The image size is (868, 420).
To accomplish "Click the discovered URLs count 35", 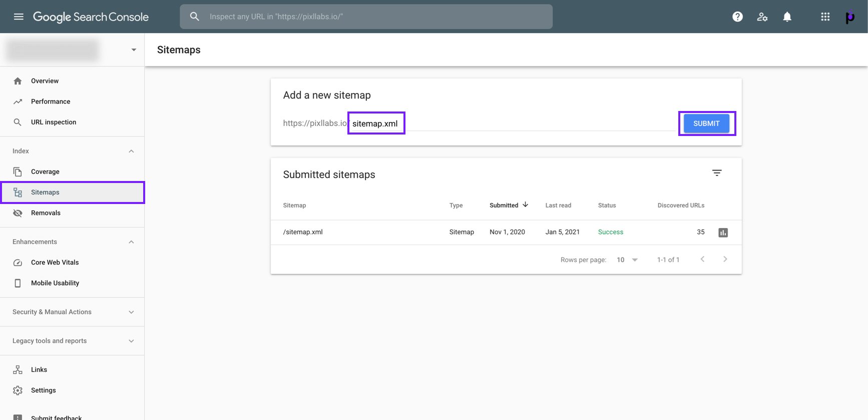I will [x=700, y=232].
